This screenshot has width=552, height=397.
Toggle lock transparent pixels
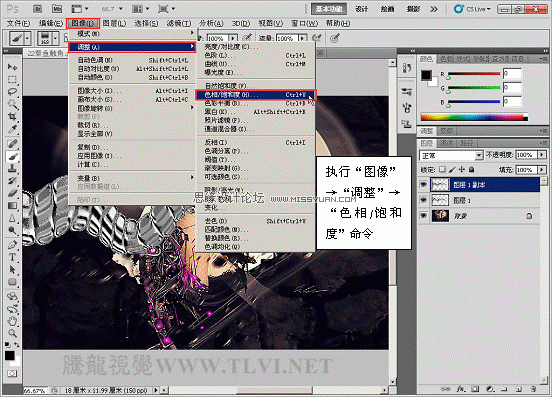(443, 170)
